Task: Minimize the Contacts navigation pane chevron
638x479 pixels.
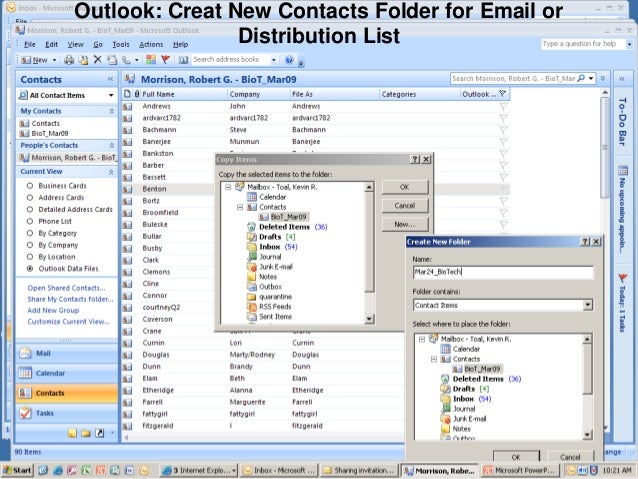Action: (x=111, y=79)
